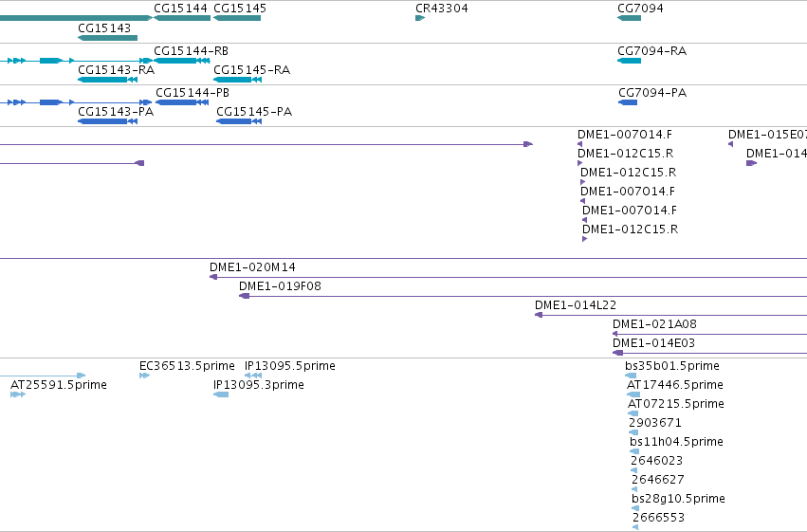
Task: Click the arrow glyph under EC36513.5prime
Action: click(145, 376)
